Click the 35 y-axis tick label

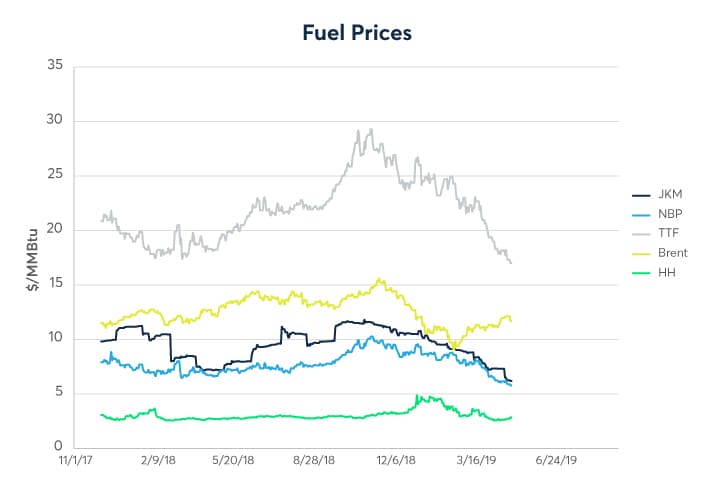tap(55, 66)
